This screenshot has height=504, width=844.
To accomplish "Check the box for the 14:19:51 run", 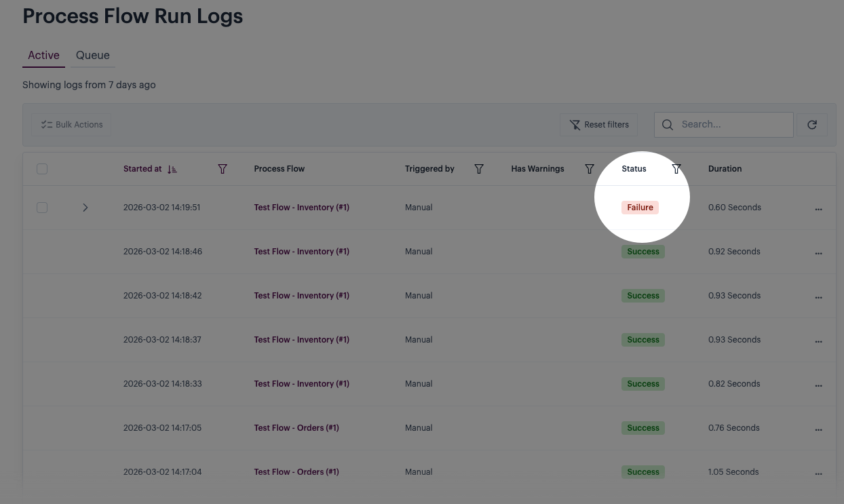I will click(42, 208).
